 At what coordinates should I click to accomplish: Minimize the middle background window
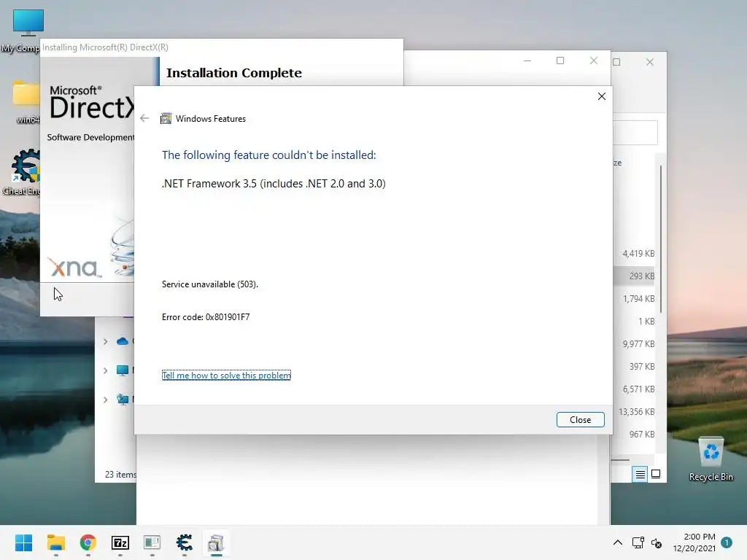click(x=527, y=61)
